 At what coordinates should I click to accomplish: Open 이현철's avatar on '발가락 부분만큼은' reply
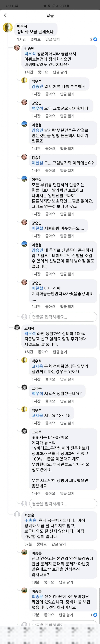pyautogui.click(x=24, y=124)
